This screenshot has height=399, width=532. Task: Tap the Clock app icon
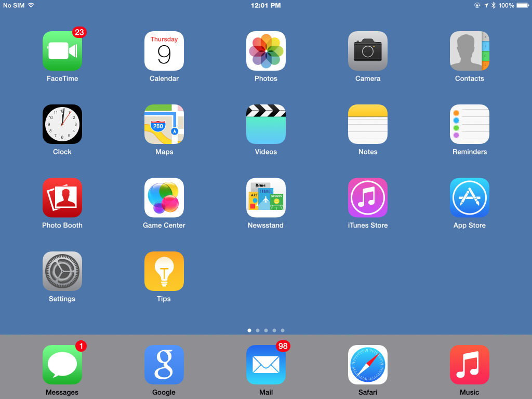pyautogui.click(x=62, y=124)
